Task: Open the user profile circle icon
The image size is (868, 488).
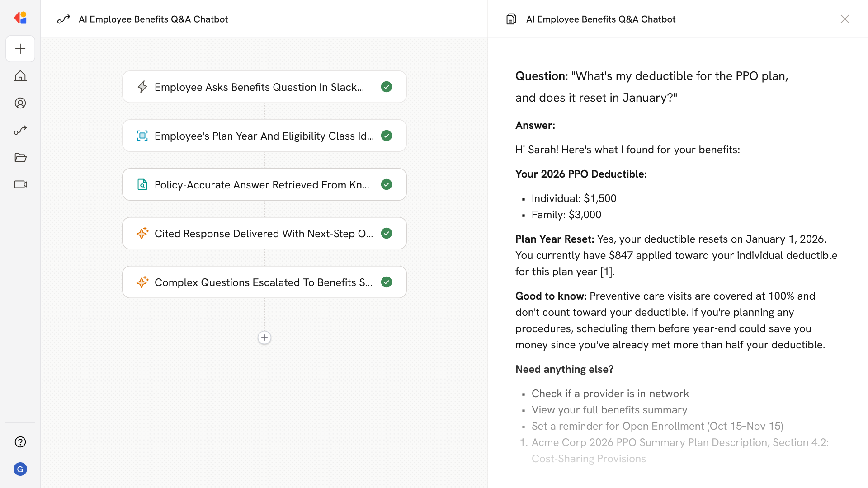Action: click(20, 103)
